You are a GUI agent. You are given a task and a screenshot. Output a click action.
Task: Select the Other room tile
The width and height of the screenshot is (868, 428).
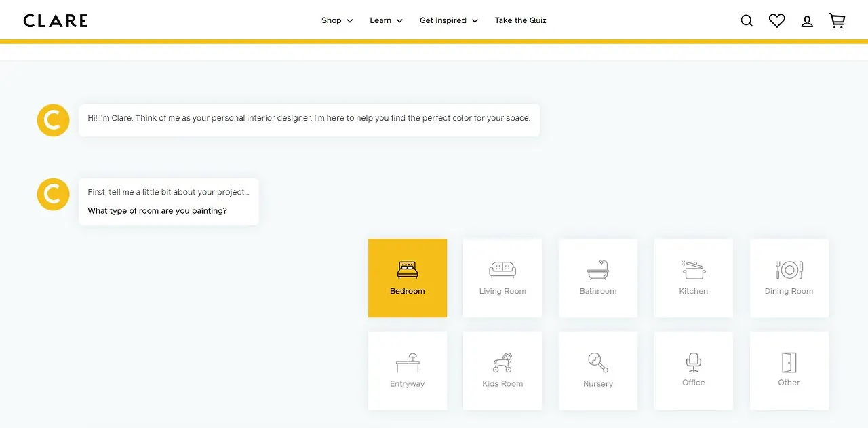[x=789, y=370]
